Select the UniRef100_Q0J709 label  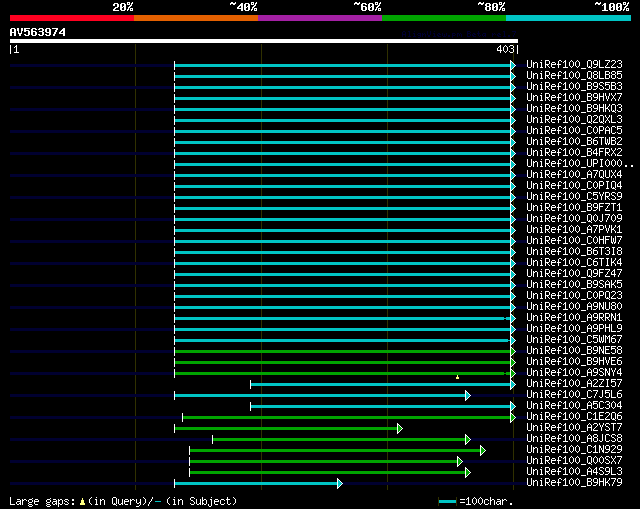point(574,219)
